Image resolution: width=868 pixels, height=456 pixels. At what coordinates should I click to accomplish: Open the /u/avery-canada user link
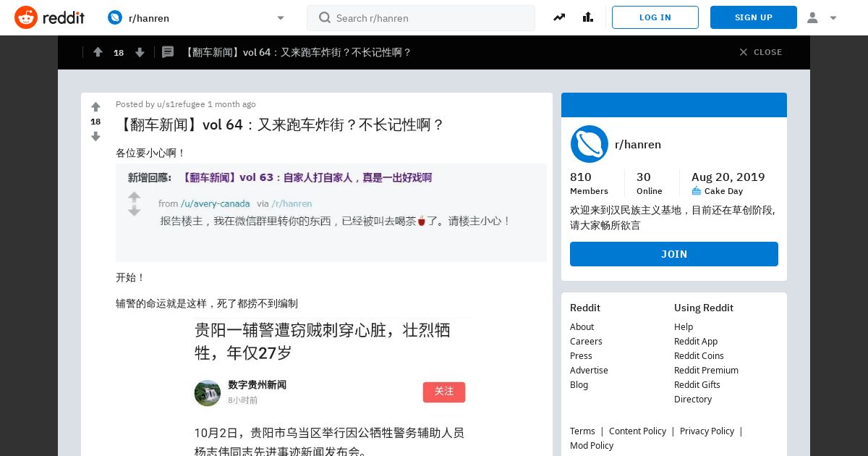(216, 203)
